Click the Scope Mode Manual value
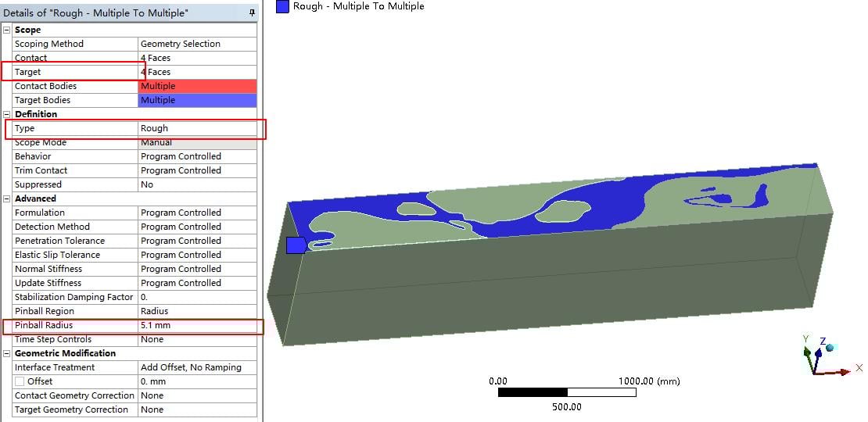Screen dimensions: 868x422 click(197, 142)
